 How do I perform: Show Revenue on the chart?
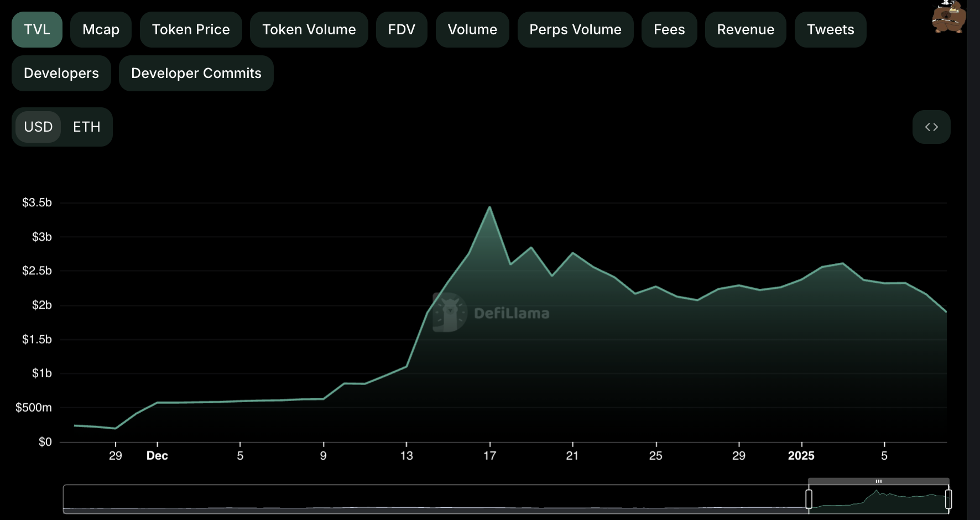coord(746,30)
